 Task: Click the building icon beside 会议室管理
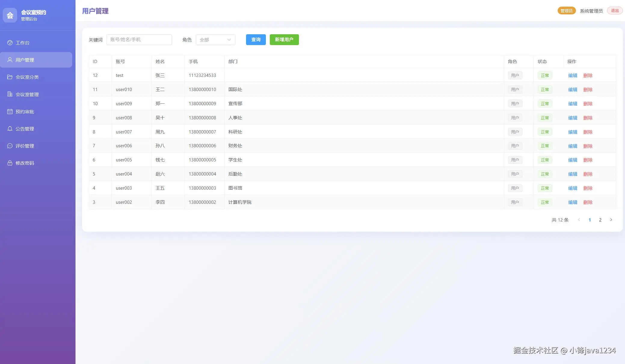(x=10, y=94)
